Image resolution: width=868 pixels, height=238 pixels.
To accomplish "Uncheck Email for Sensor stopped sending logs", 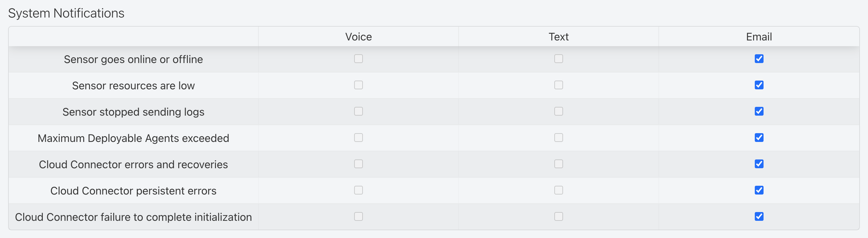I will 759,111.
